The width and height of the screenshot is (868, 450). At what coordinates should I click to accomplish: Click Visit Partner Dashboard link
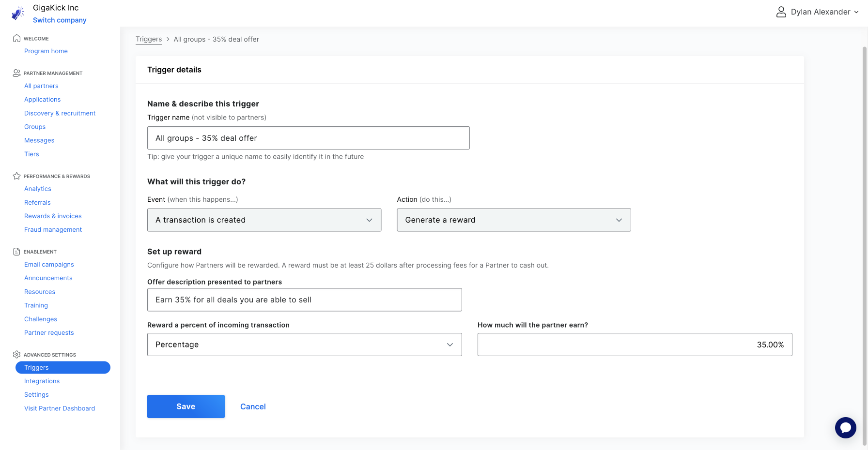pyautogui.click(x=60, y=409)
